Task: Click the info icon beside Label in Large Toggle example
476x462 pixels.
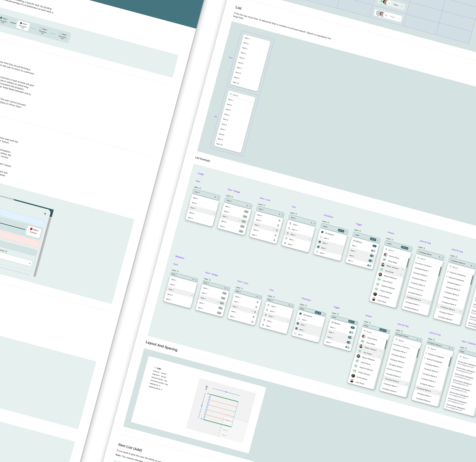Action: (x=360, y=231)
